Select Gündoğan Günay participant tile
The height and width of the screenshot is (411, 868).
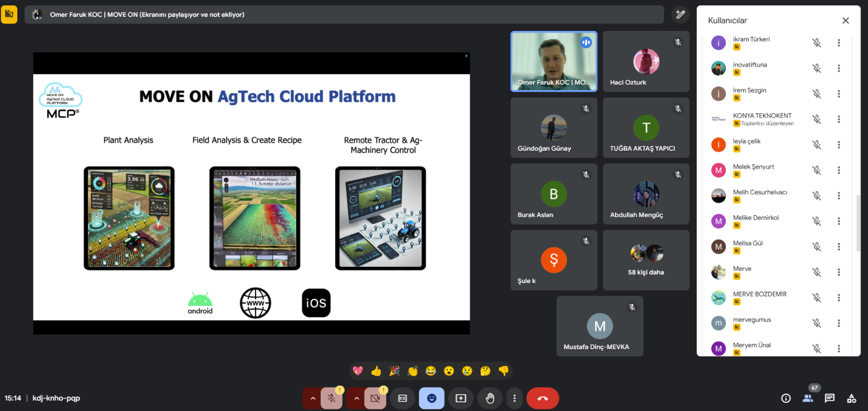554,128
